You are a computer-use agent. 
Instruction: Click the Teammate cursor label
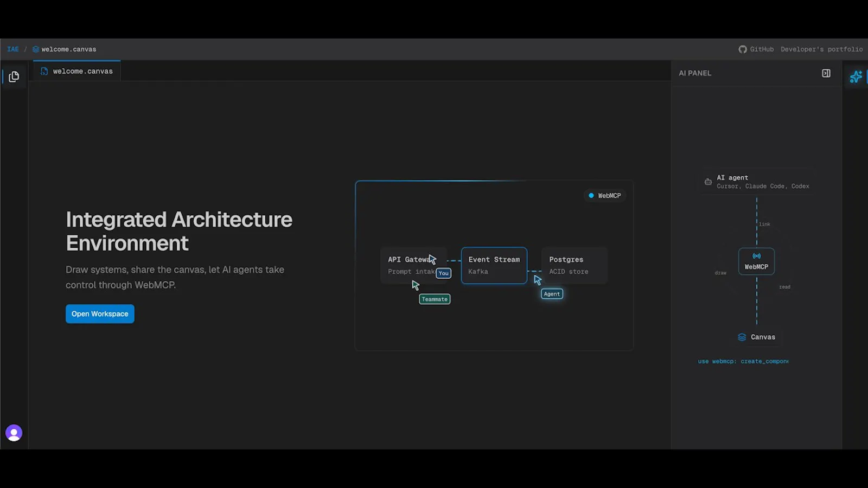pos(435,299)
